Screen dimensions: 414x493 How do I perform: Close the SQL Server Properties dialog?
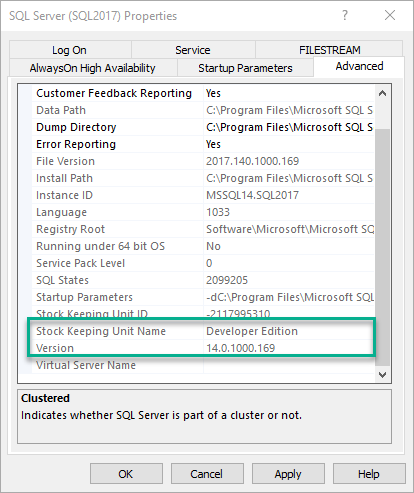point(390,15)
